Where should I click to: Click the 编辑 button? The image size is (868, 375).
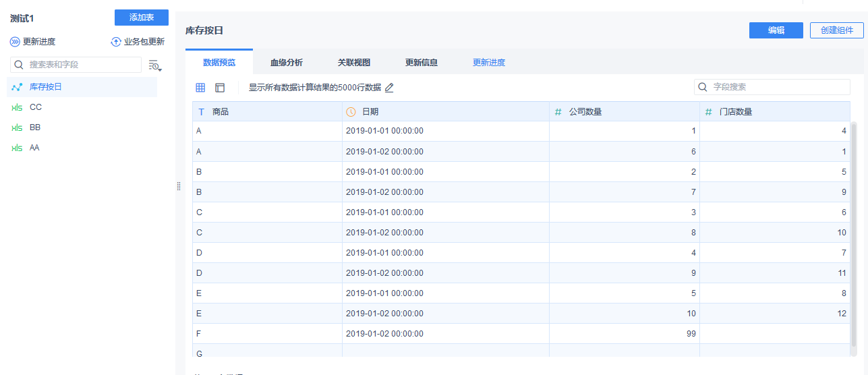pyautogui.click(x=776, y=30)
